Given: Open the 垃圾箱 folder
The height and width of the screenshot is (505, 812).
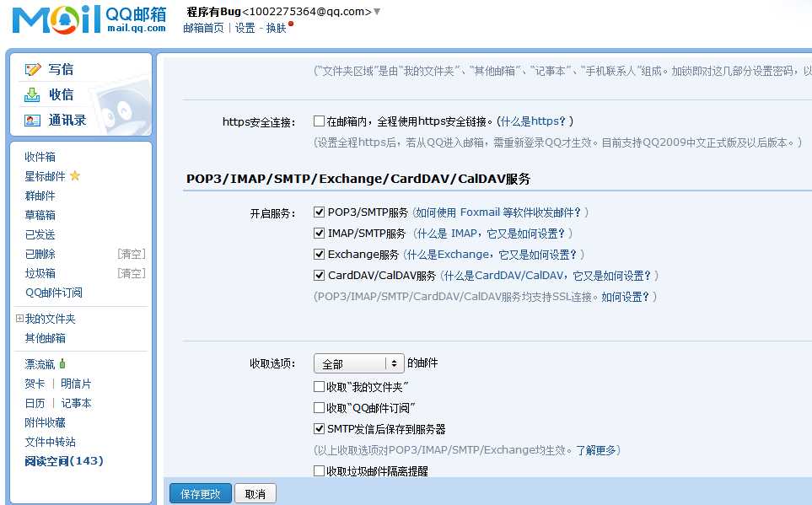Looking at the screenshot, I should coord(40,273).
